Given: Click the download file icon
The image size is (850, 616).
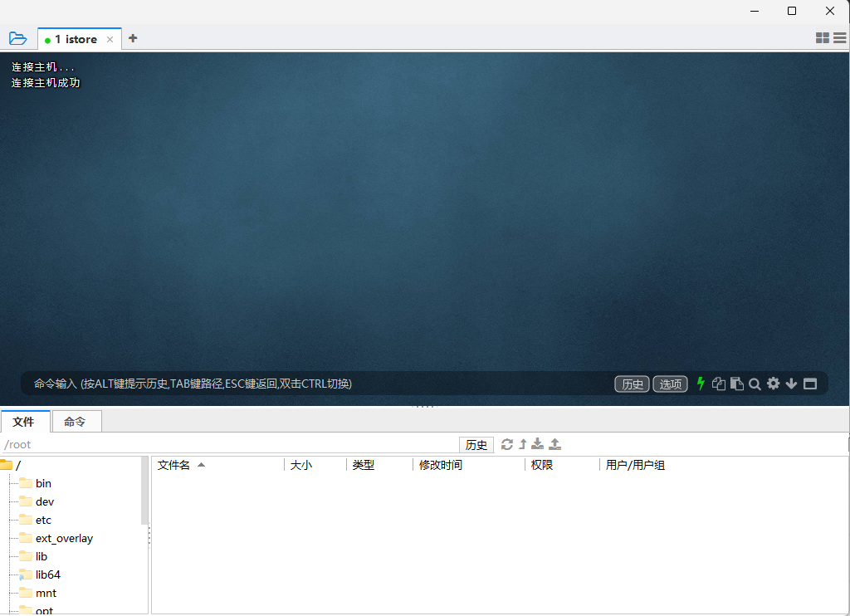Looking at the screenshot, I should tap(538, 444).
